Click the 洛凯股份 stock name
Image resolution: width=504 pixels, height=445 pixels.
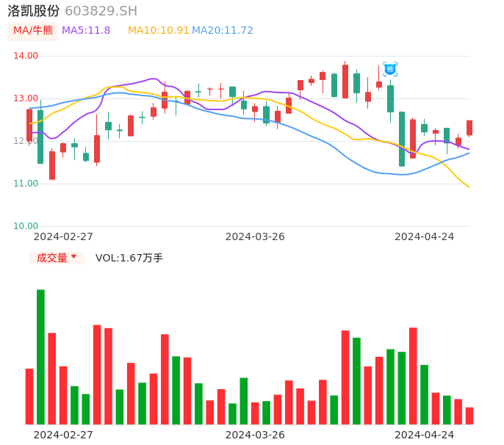tap(34, 11)
